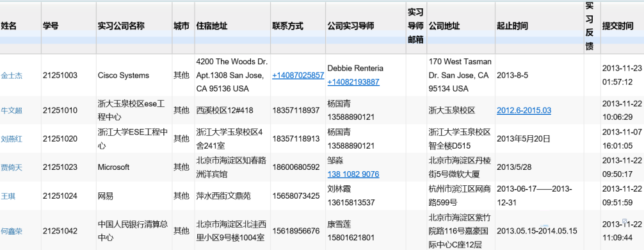The image size is (644, 250).
Task: Click the 住宿地址 column header
Action: click(212, 26)
